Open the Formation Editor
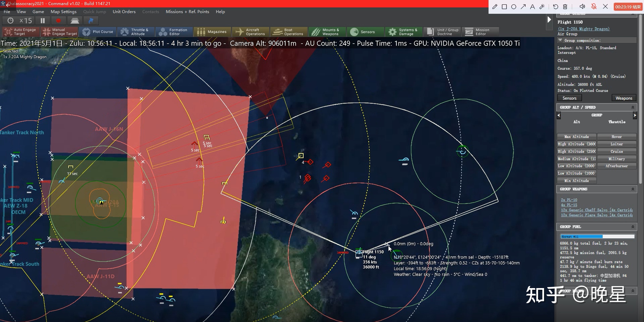 point(173,32)
